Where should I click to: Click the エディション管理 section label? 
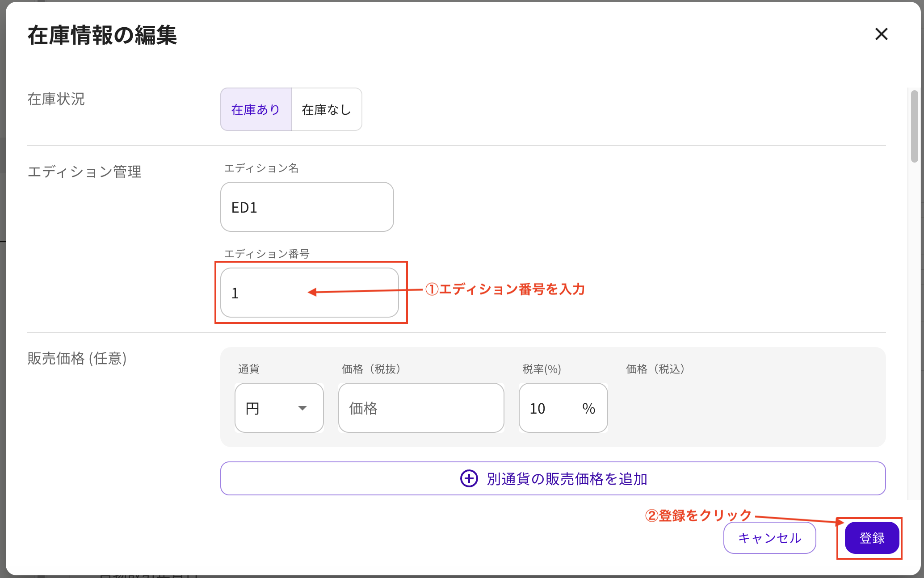pyautogui.click(x=85, y=172)
